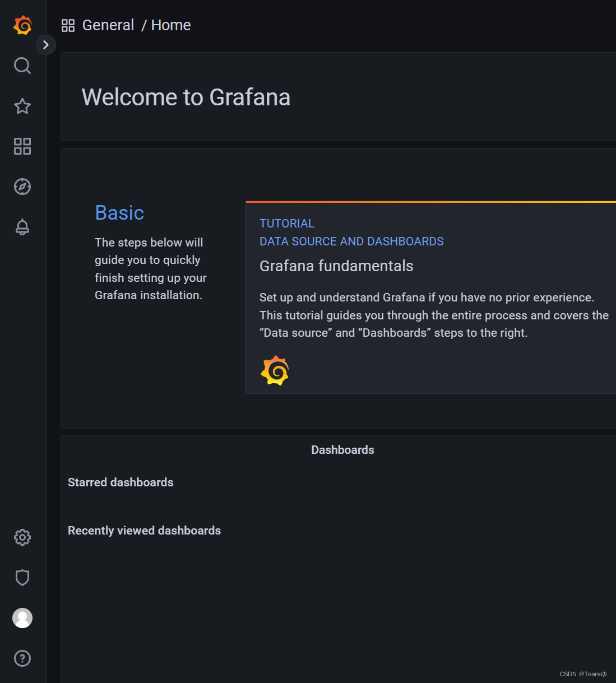Click the General breadcrumb link
616x683 pixels.
click(x=108, y=25)
